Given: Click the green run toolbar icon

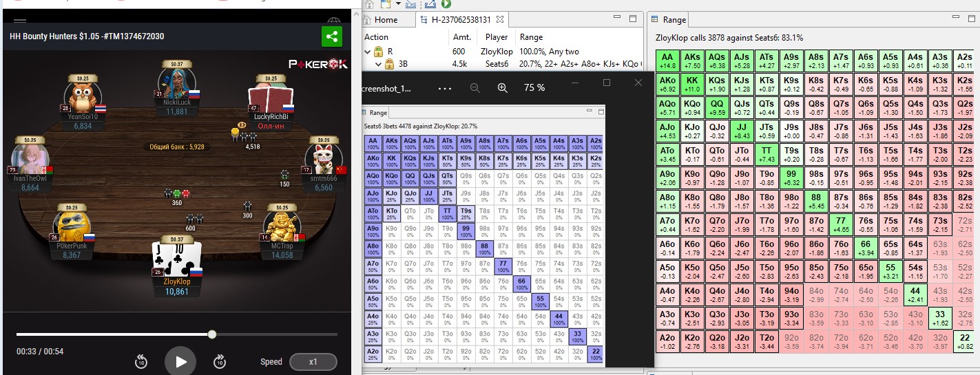Looking at the screenshot, I should (447, 4).
